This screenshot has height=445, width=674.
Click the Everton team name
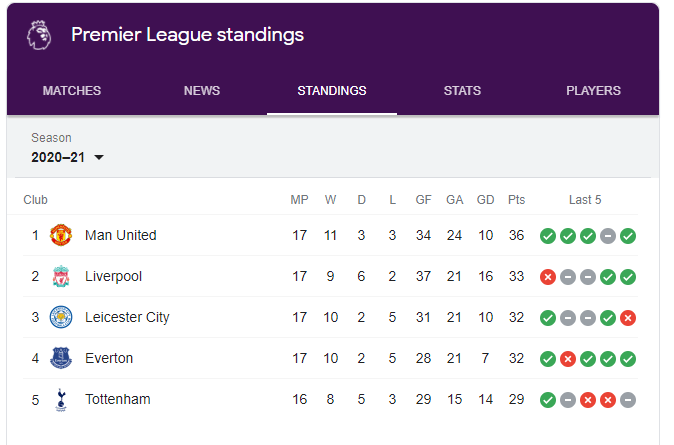(109, 359)
